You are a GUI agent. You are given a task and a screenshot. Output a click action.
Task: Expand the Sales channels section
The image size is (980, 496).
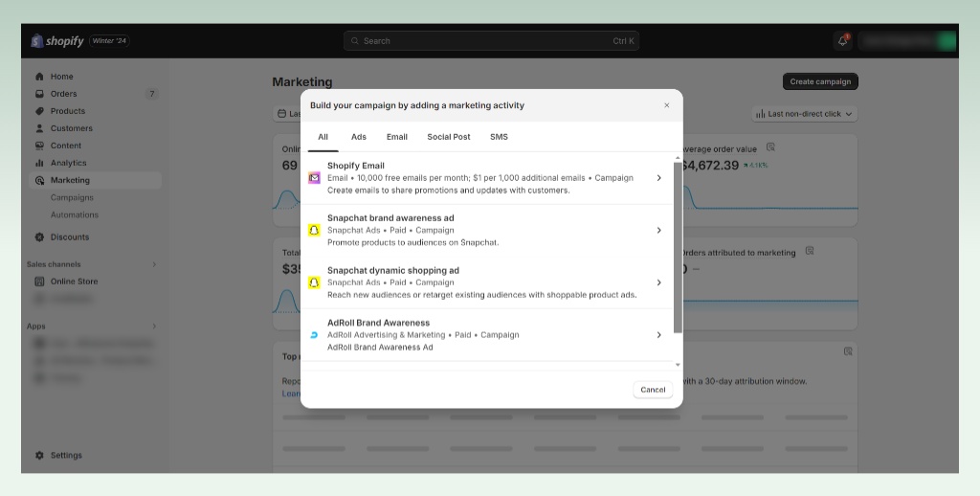(x=154, y=264)
